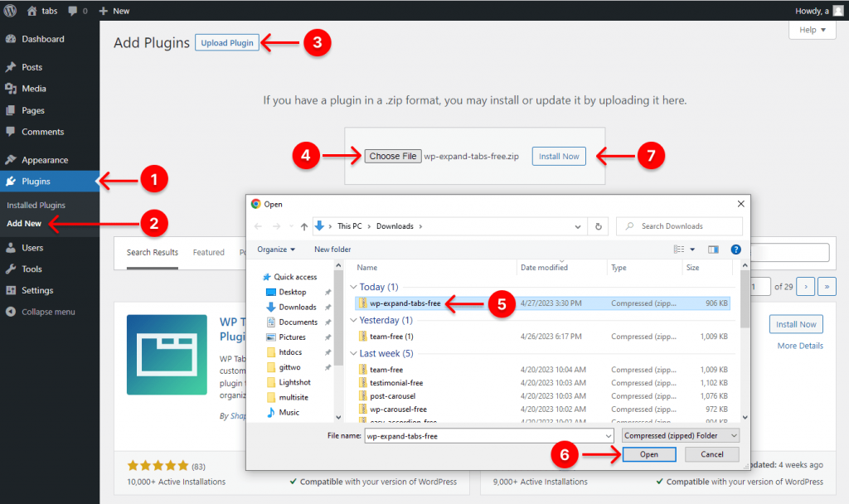
Task: Click Install Now next to chosen file
Action: pos(559,156)
